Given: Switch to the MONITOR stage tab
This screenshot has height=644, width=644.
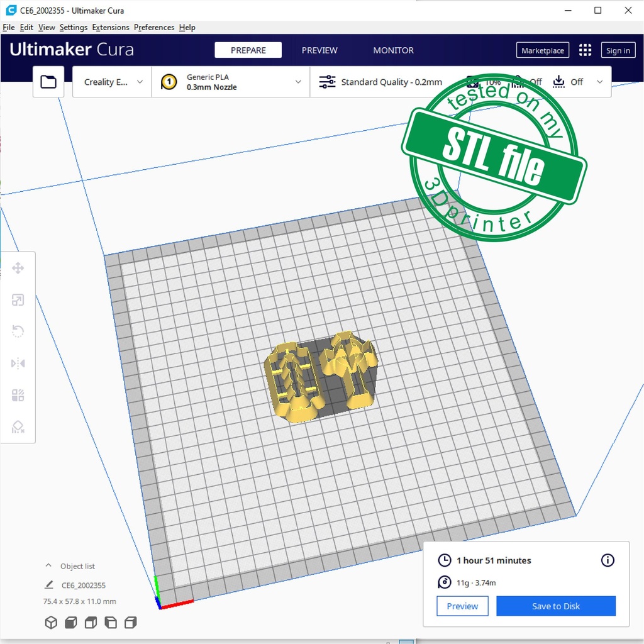Looking at the screenshot, I should [393, 50].
